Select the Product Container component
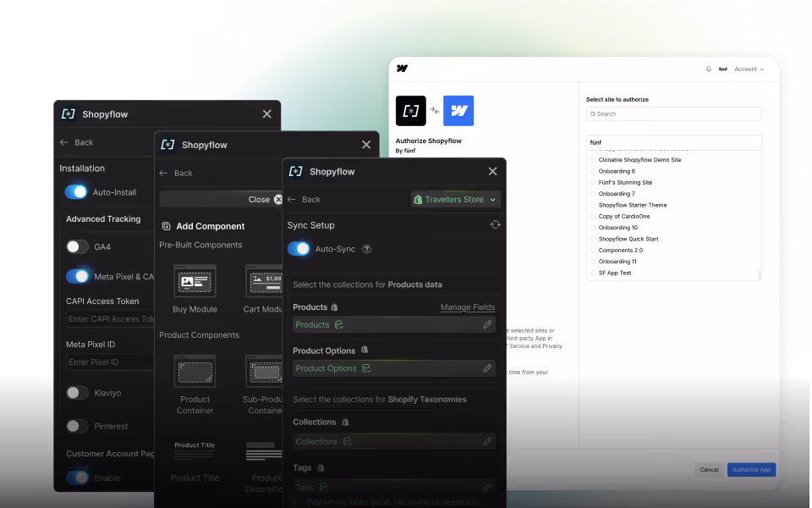Viewport: 812px width, 508px height. 195,384
